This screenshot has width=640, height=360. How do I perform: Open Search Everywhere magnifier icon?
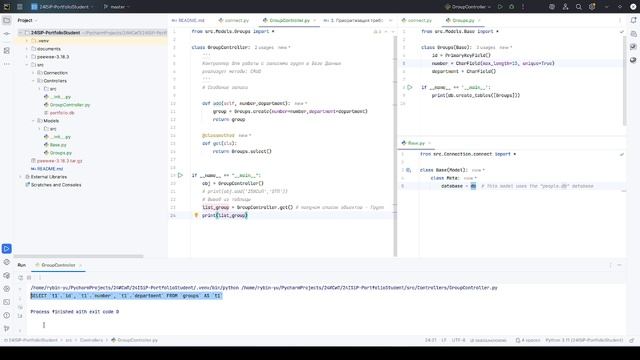click(x=579, y=7)
